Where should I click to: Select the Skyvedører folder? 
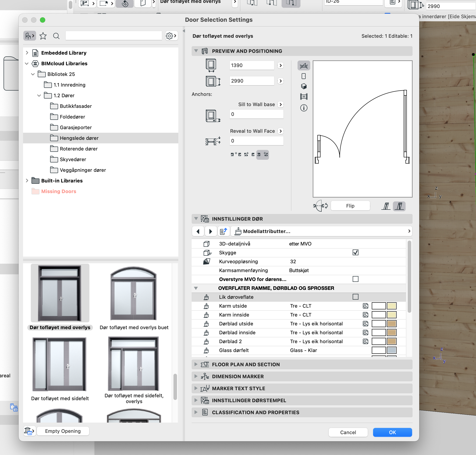click(73, 159)
